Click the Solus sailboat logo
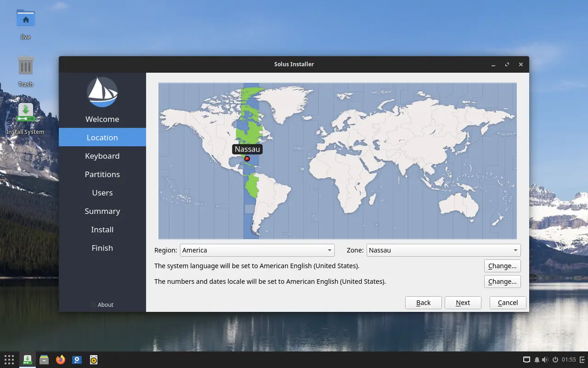Screen dimensions: 588x368 pyautogui.click(x=102, y=92)
